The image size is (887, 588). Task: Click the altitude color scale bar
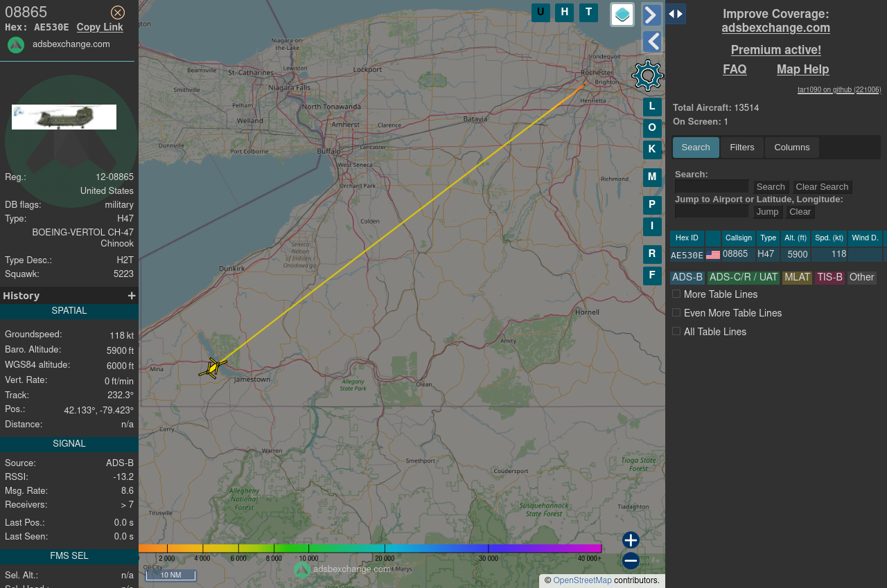tap(370, 549)
